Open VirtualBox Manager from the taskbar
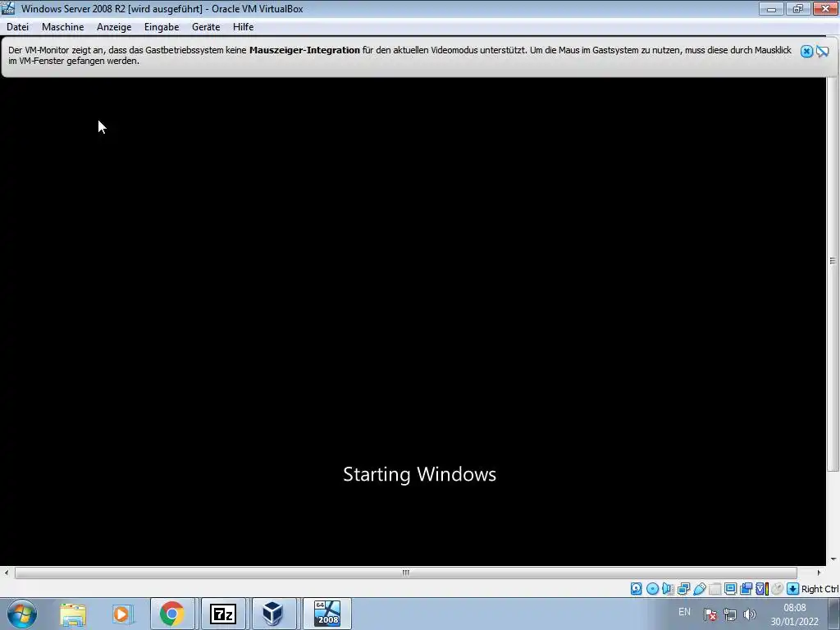This screenshot has height=630, width=840. point(273,614)
